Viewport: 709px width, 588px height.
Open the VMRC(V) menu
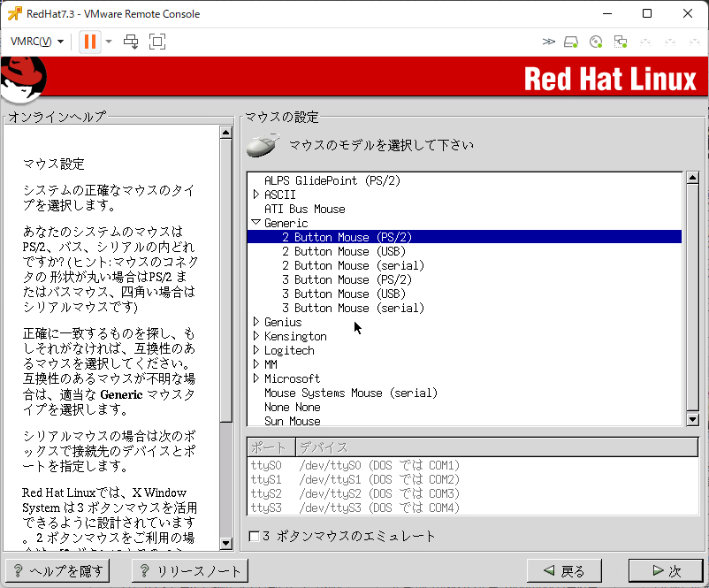coord(36,42)
